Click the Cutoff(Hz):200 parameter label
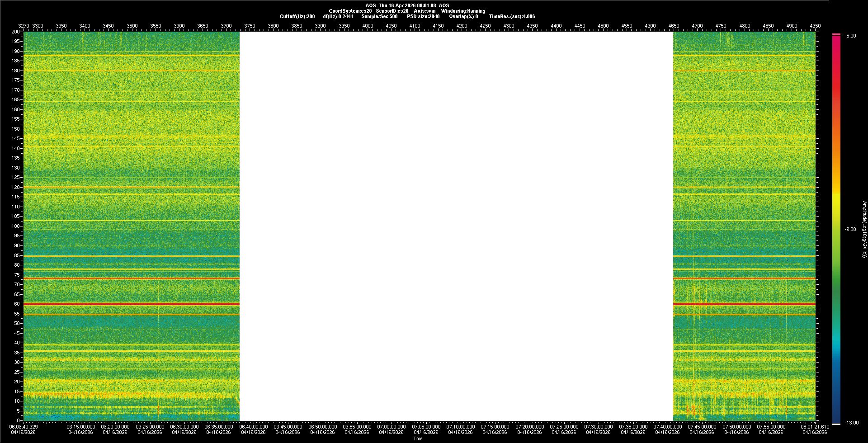 297,16
